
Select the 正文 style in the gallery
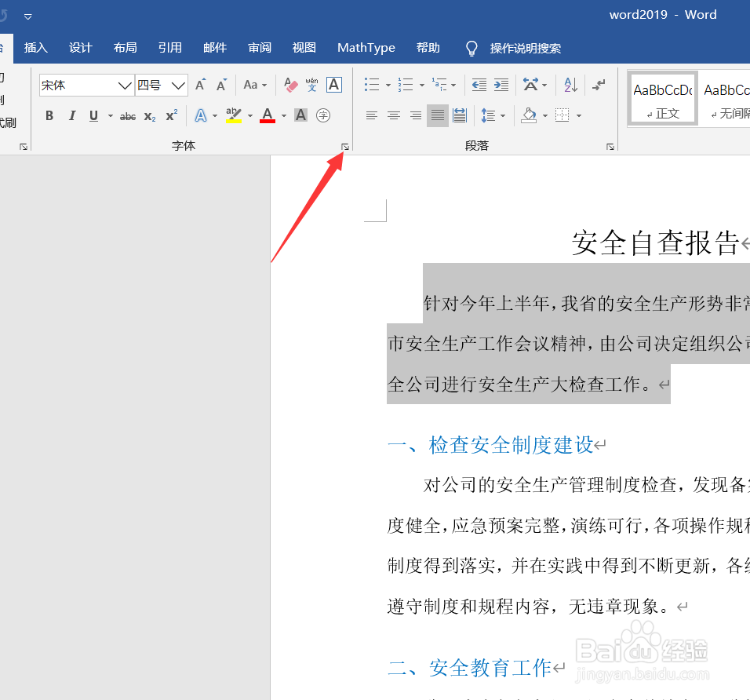[x=662, y=98]
